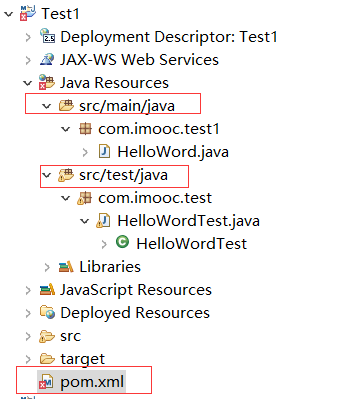Select the Test1 project label
Viewport: 362px width, 399px height.
[x=60, y=14]
